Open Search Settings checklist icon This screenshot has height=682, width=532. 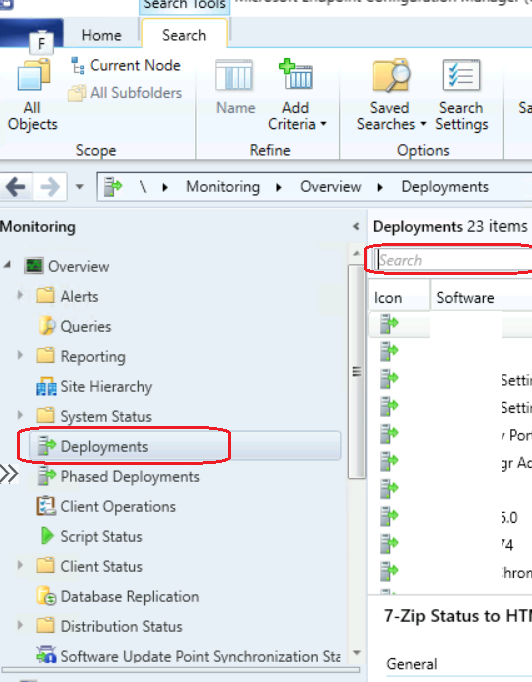coord(461,75)
